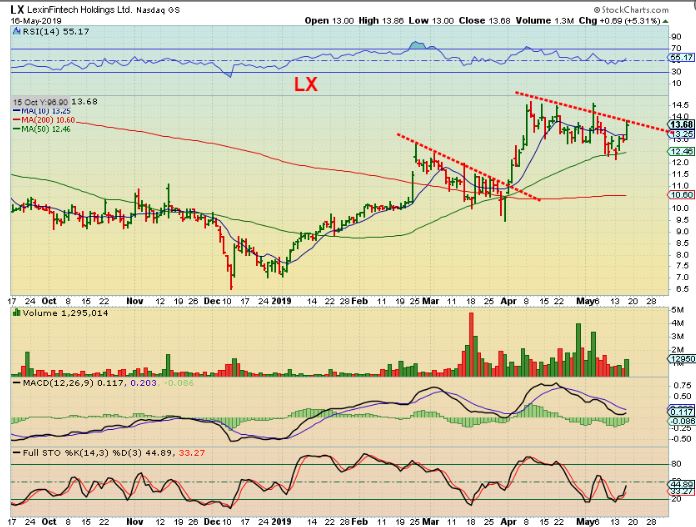Click 2019 on the bottom date axis
The width and height of the screenshot is (696, 527).
click(281, 521)
